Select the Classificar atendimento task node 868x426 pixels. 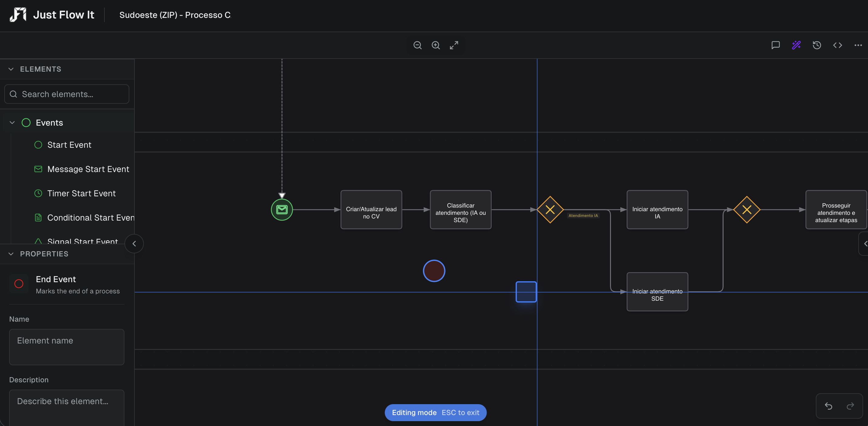(460, 209)
